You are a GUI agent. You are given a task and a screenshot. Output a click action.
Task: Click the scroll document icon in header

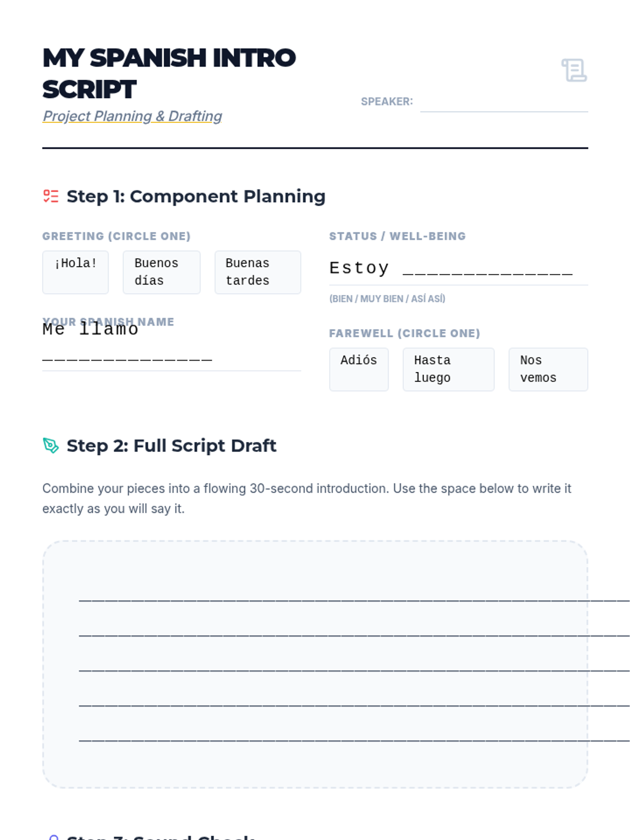(574, 70)
